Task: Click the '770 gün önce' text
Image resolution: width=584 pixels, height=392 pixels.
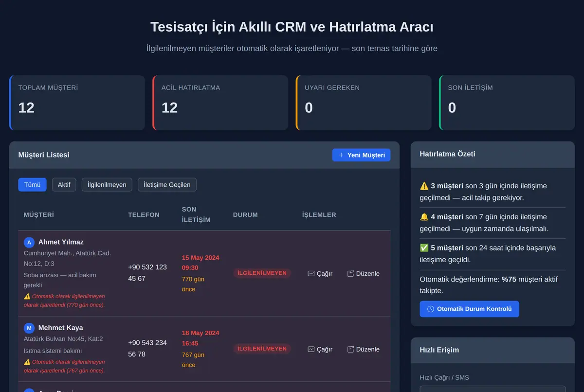Action: pyautogui.click(x=193, y=284)
